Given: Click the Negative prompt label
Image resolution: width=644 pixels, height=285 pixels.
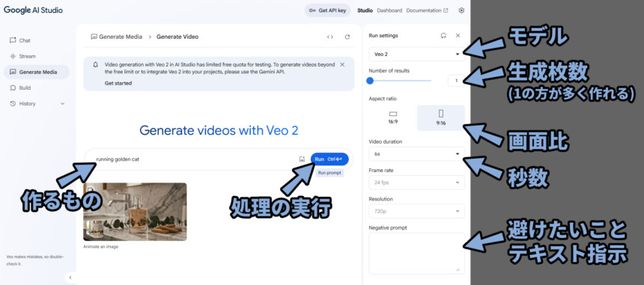Looking at the screenshot, I should pyautogui.click(x=388, y=227).
